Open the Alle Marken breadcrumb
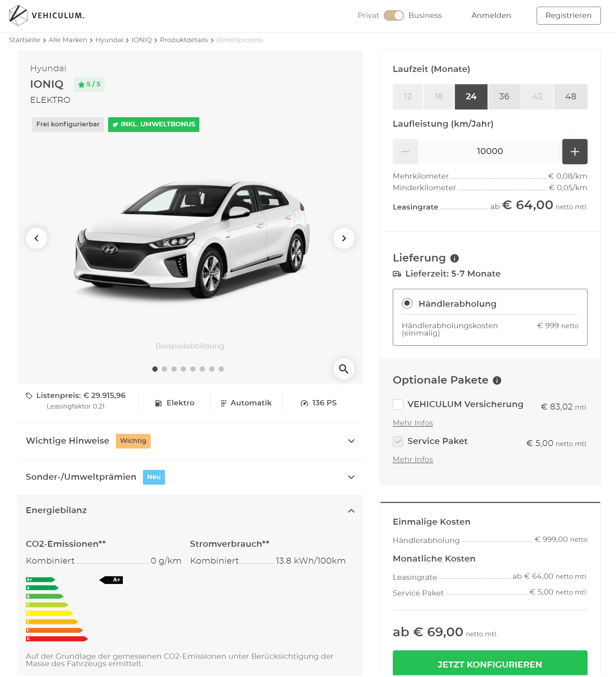616x677 pixels. 68,40
